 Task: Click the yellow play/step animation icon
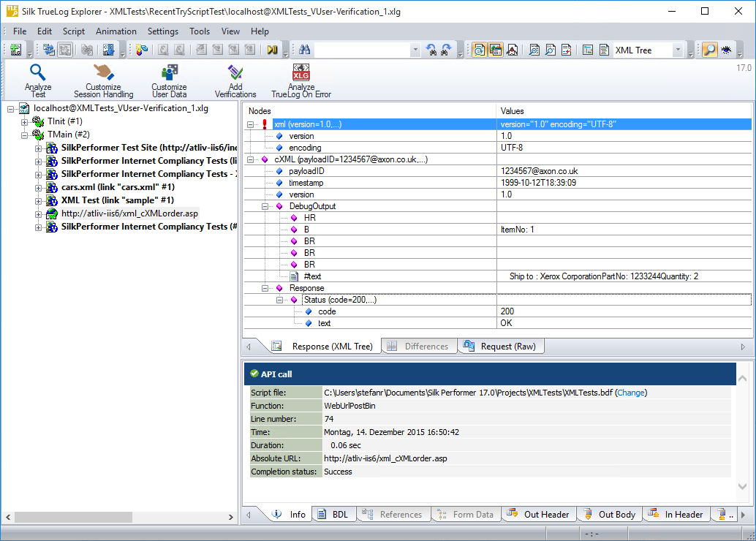click(272, 50)
